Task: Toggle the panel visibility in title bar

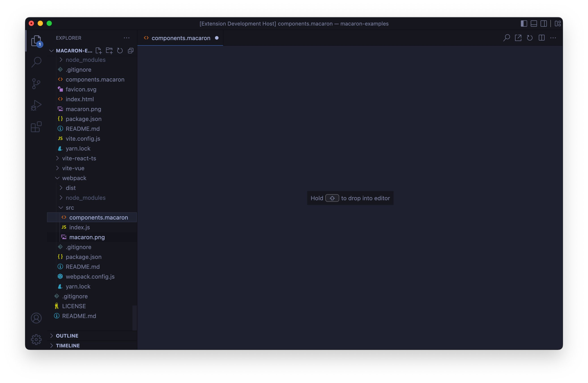Action: (x=534, y=24)
